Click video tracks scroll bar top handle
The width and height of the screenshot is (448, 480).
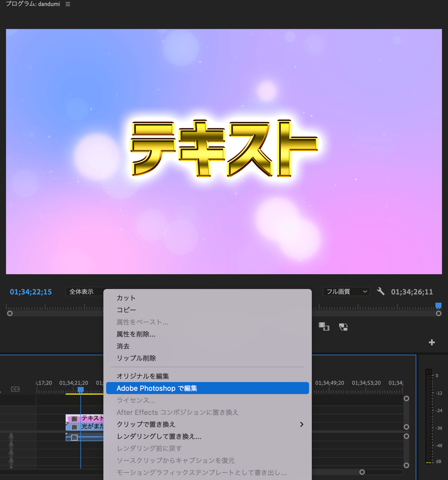[x=407, y=398]
